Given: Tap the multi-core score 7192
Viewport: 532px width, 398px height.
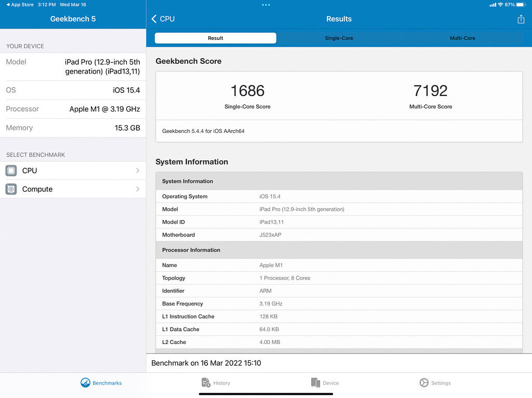Looking at the screenshot, I should (430, 91).
